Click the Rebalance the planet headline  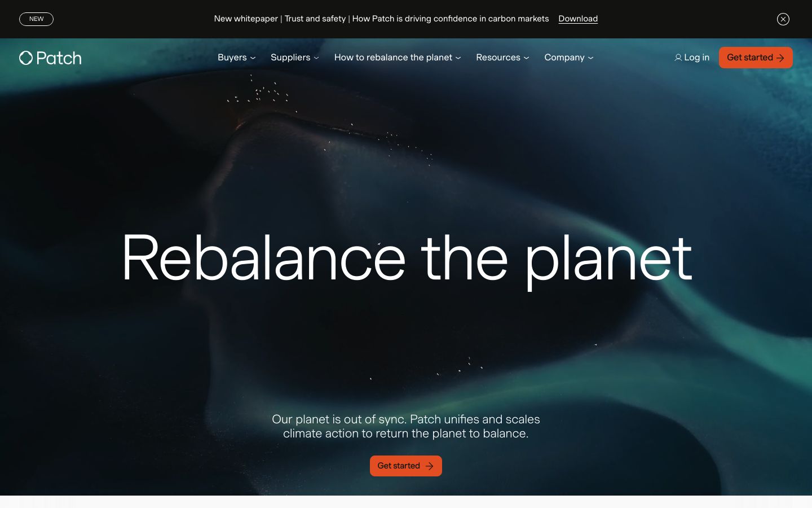407,259
